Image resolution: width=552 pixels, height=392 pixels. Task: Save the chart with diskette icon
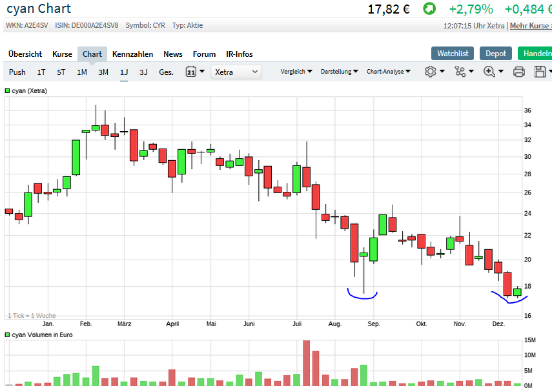(540, 72)
